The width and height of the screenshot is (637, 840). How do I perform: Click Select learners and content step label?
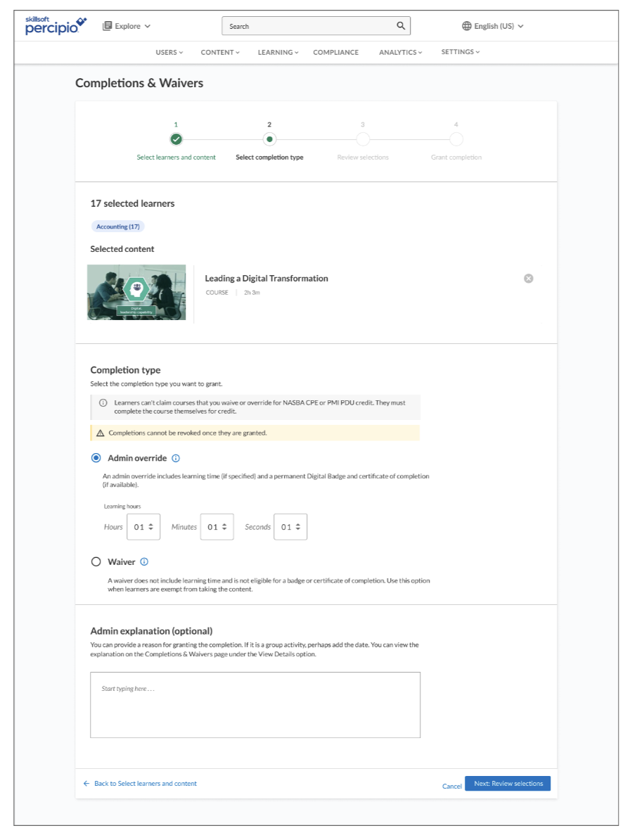click(176, 157)
